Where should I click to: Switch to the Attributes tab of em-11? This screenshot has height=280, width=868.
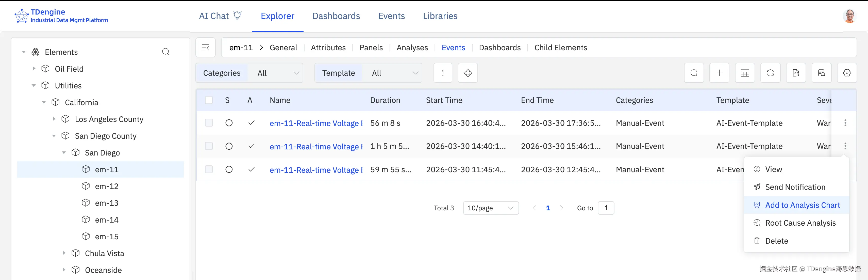click(x=328, y=48)
